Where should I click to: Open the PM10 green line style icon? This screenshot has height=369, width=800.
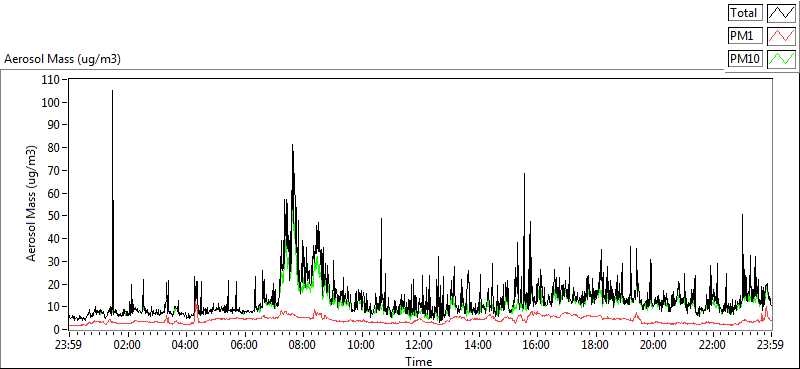[782, 59]
